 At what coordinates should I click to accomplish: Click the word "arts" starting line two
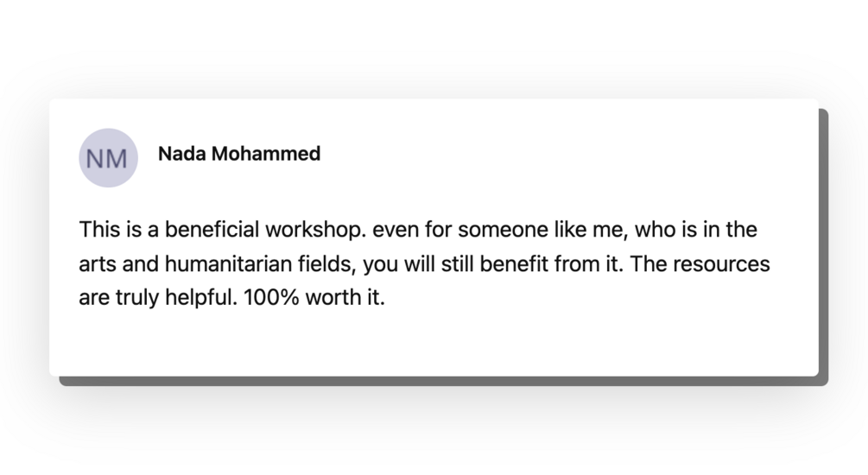tap(95, 264)
